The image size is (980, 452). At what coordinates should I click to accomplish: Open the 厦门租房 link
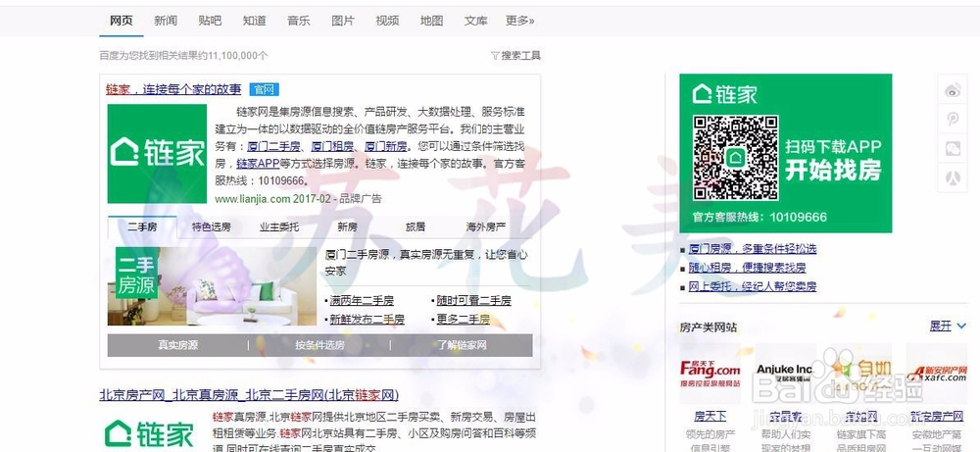(x=332, y=147)
